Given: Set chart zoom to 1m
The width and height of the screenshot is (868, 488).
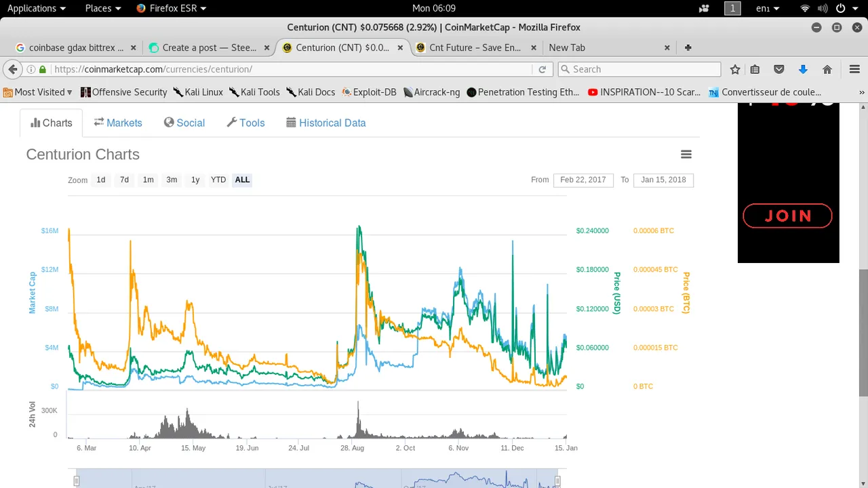Looking at the screenshot, I should [148, 180].
